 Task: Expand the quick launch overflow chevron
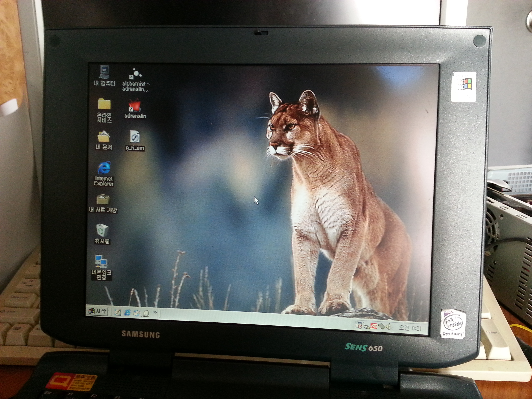pos(155,312)
